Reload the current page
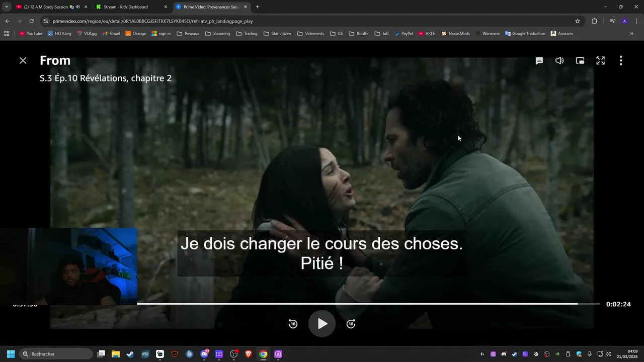644x362 pixels. [31, 21]
